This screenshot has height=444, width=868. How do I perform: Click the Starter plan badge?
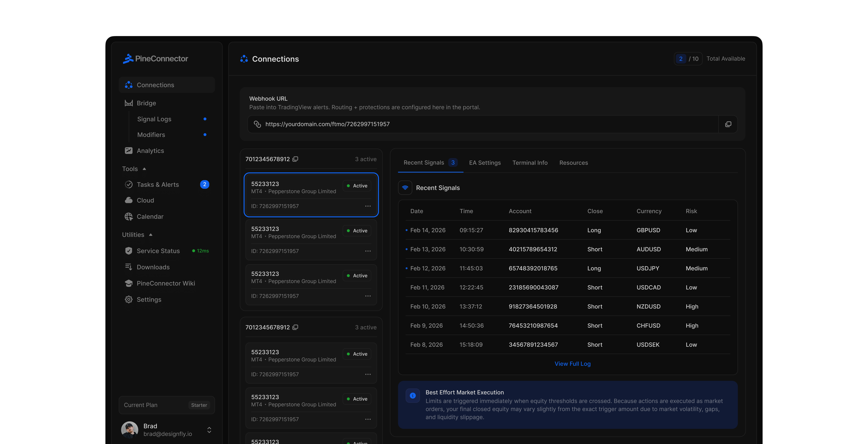tap(199, 405)
